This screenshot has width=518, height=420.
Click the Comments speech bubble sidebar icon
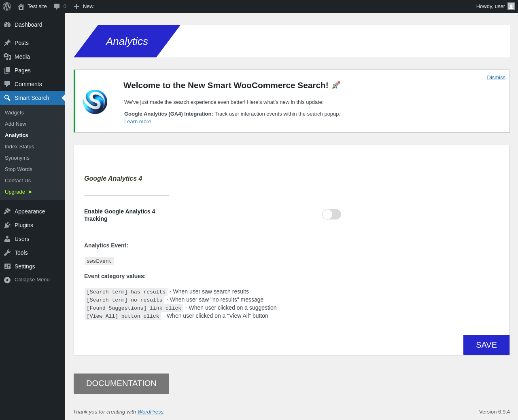tap(7, 84)
